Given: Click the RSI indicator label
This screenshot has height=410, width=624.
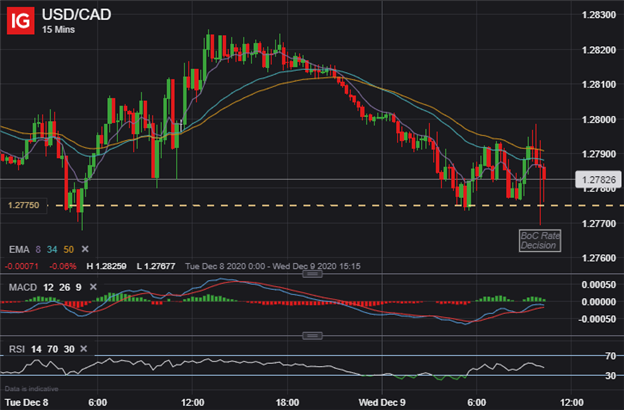Looking at the screenshot, I should tap(17, 349).
